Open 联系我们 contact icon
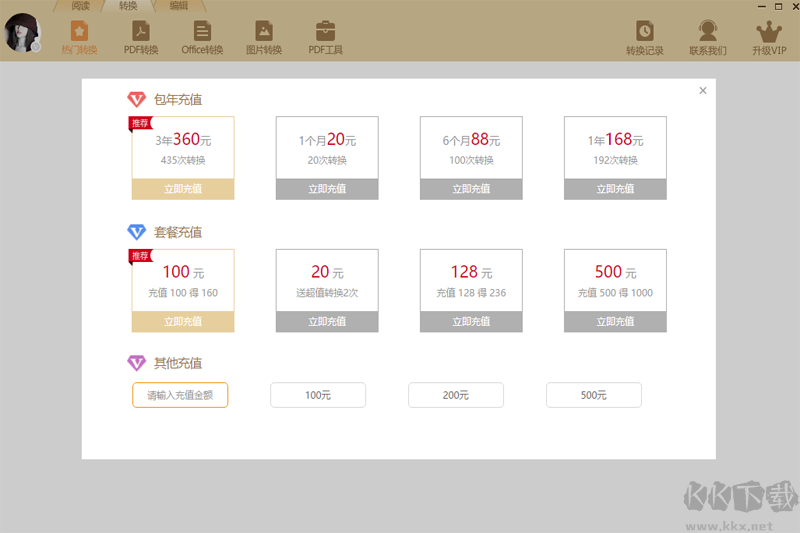This screenshot has height=533, width=800. click(x=708, y=31)
